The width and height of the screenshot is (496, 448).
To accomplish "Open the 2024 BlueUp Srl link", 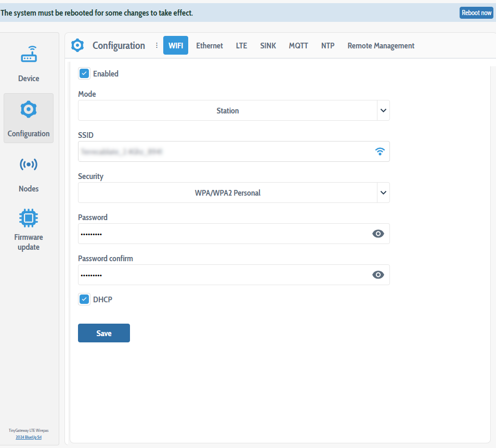I will [x=28, y=437].
